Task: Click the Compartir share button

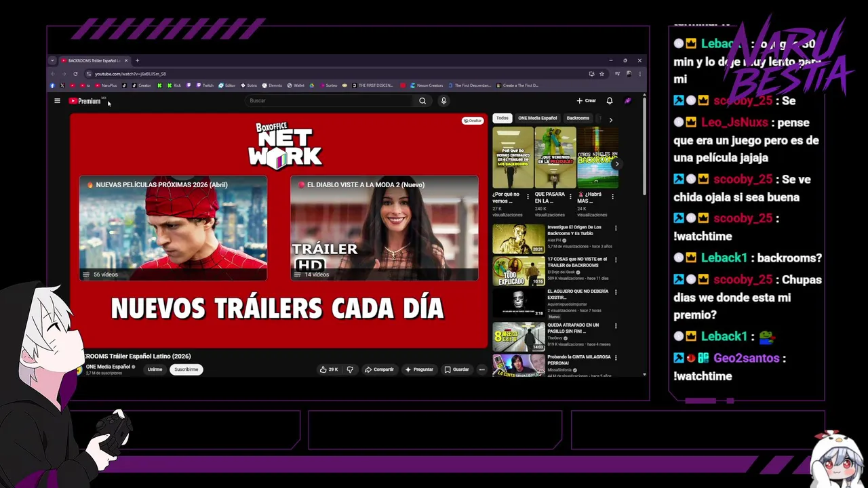Action: tap(379, 369)
